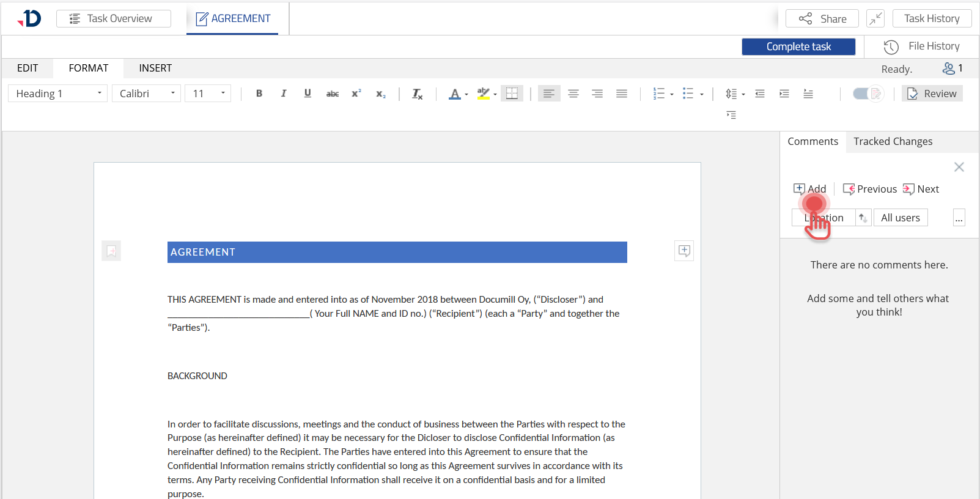Center align the paragraph

click(x=573, y=94)
